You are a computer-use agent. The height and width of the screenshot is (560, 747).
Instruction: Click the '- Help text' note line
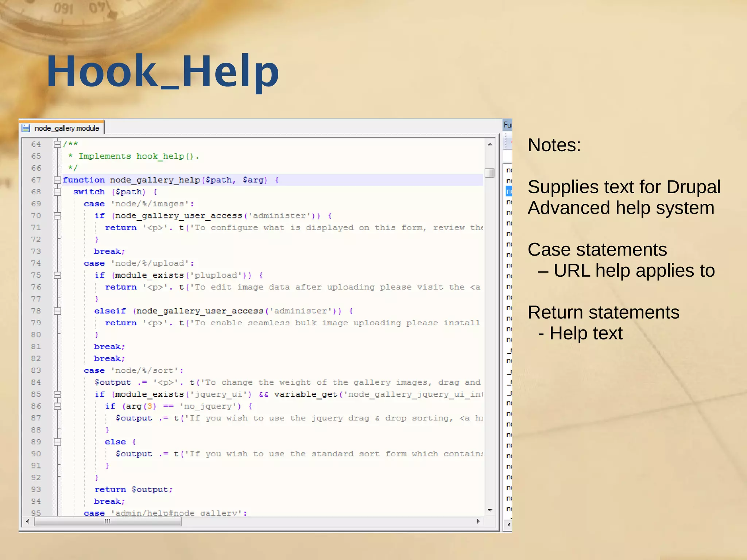pos(580,334)
